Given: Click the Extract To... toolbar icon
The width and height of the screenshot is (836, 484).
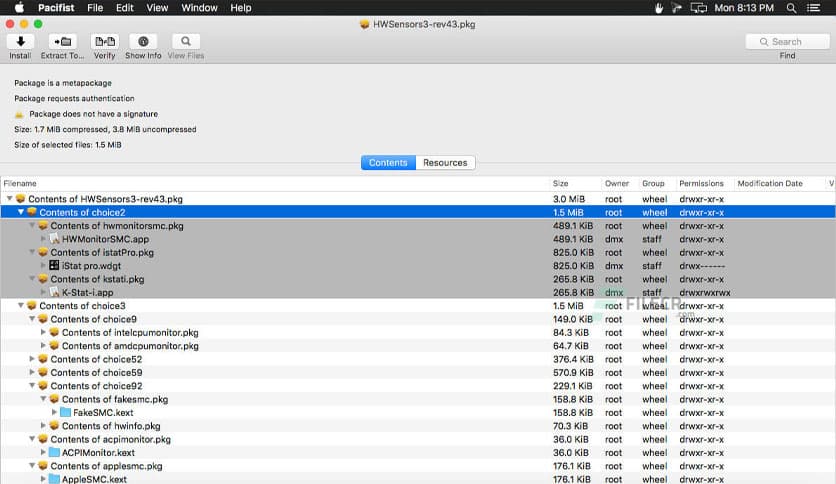Looking at the screenshot, I should pos(62,42).
